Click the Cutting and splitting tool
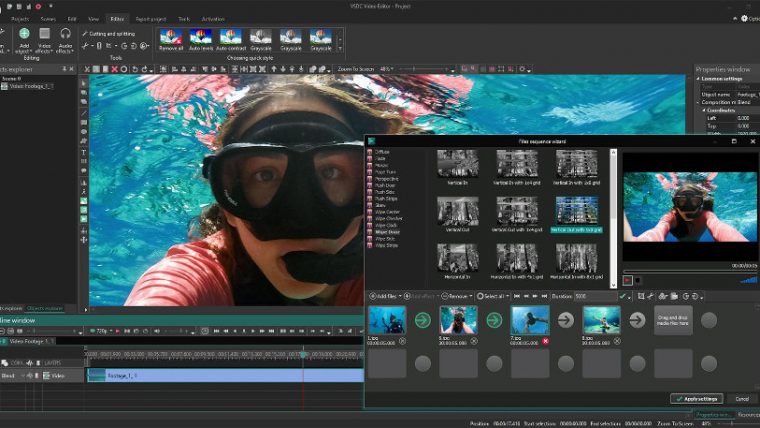 [x=109, y=33]
